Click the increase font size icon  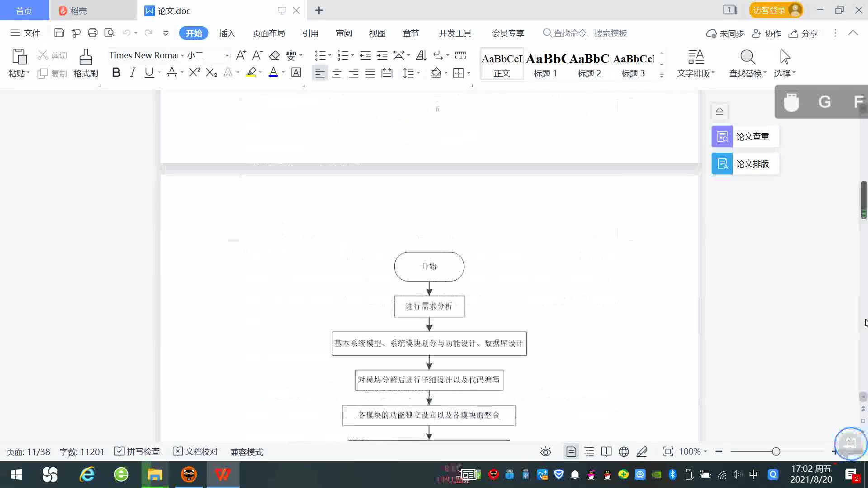[241, 55]
